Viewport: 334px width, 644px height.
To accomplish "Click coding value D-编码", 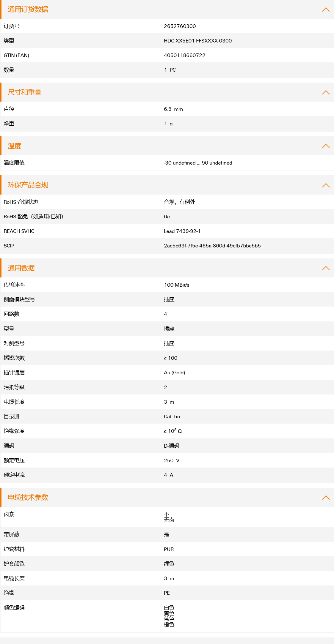I will pyautogui.click(x=172, y=446).
